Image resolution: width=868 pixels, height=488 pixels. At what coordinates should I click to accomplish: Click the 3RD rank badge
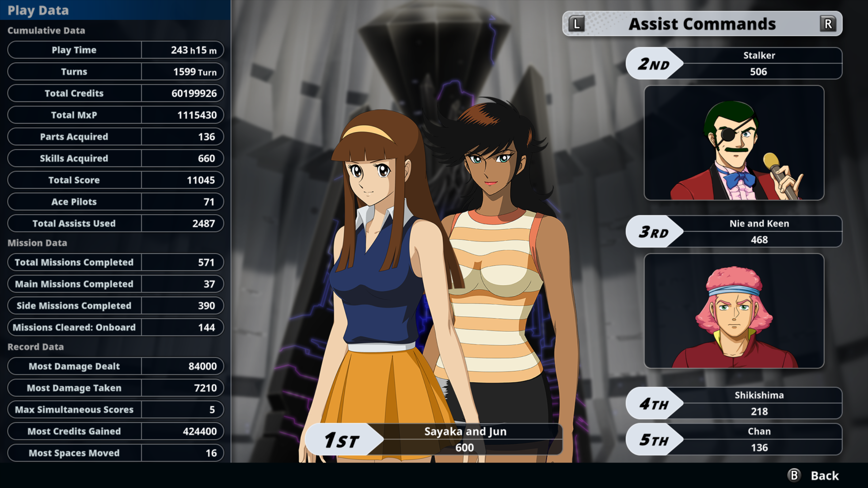pyautogui.click(x=653, y=232)
